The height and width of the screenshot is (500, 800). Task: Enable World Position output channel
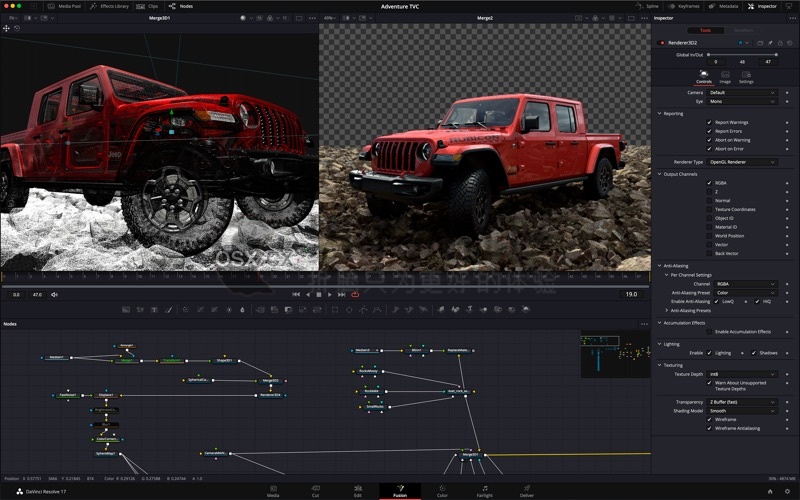[x=709, y=236]
